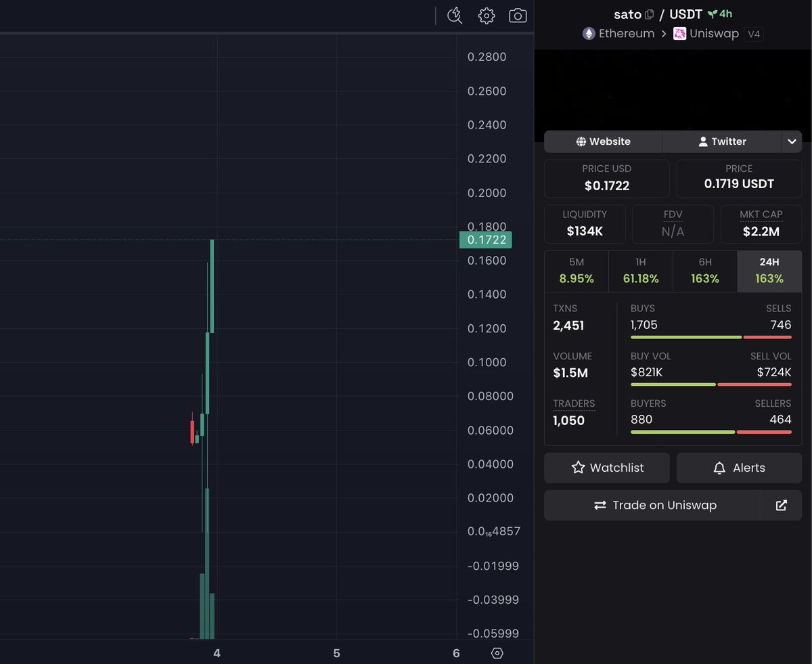Image resolution: width=812 pixels, height=664 pixels.
Task: Copy sato token address icon
Action: 650,14
